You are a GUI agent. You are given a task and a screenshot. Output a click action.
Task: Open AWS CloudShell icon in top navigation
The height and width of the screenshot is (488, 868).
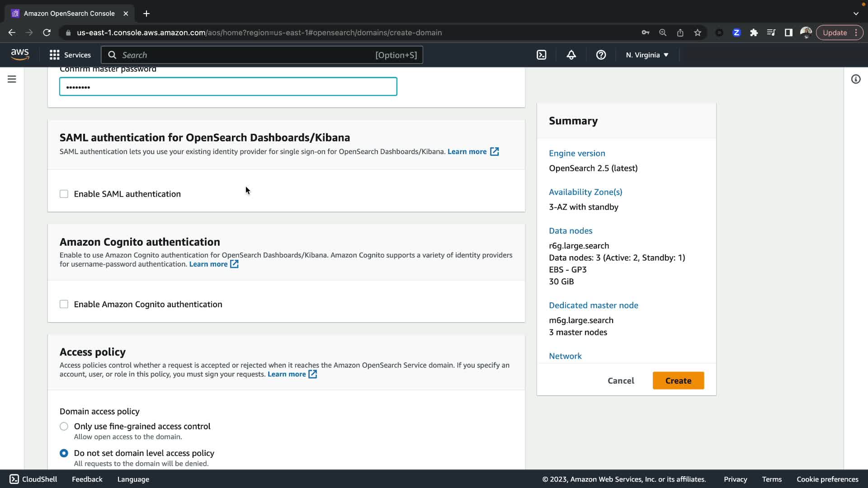[541, 55]
